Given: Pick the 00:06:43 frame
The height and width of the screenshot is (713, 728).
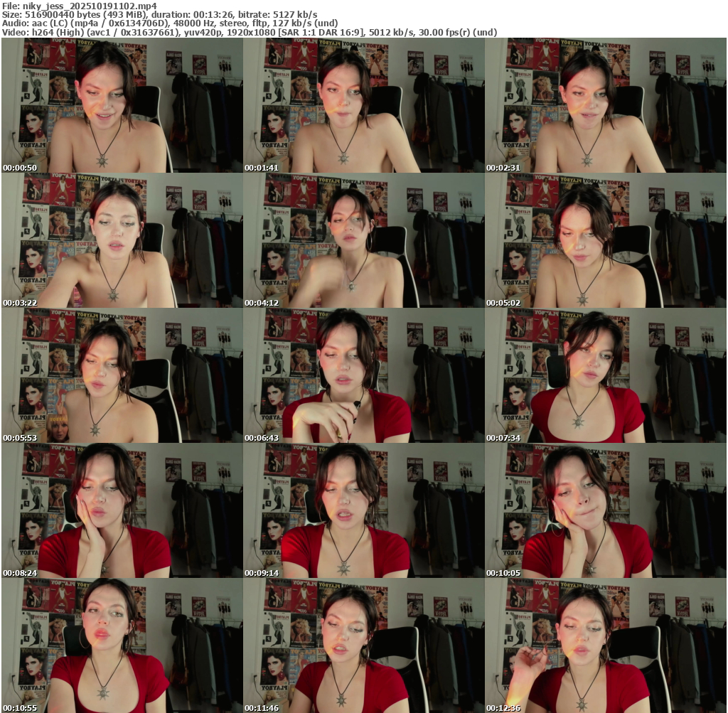Looking at the screenshot, I should click(364, 375).
